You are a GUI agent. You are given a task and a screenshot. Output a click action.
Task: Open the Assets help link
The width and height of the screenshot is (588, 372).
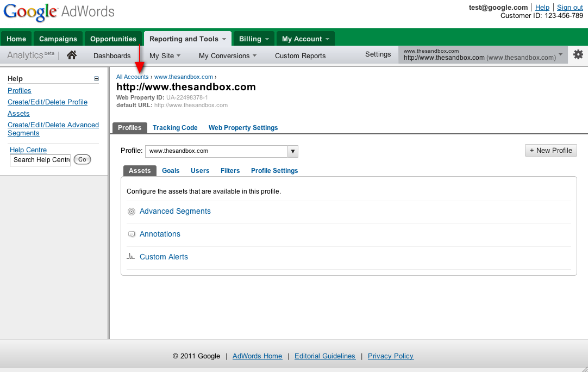[18, 113]
